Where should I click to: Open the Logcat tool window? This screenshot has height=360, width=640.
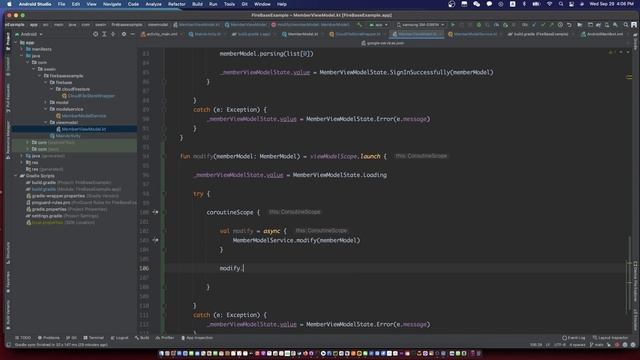coord(119,338)
